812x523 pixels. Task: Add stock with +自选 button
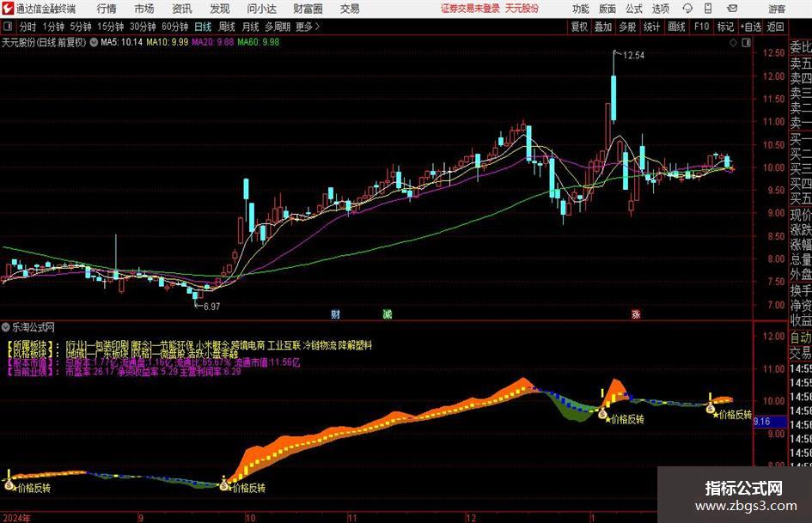point(751,27)
